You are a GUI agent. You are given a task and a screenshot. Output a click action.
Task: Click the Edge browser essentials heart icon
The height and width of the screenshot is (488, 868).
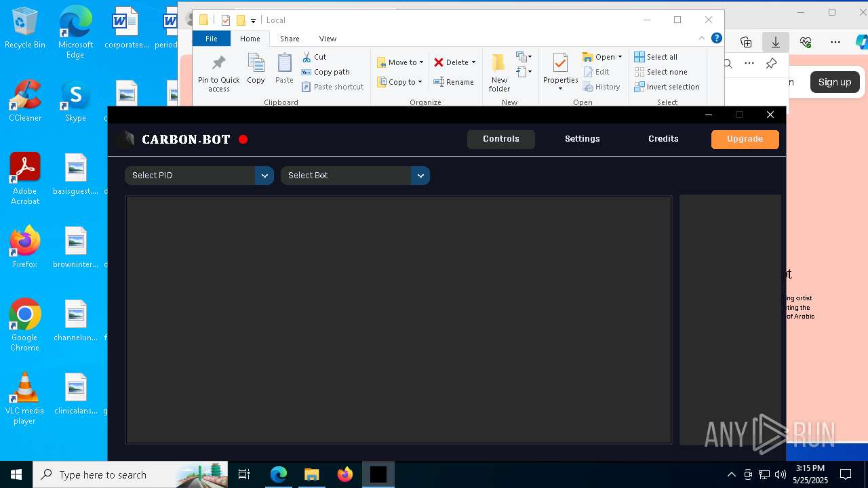click(806, 42)
